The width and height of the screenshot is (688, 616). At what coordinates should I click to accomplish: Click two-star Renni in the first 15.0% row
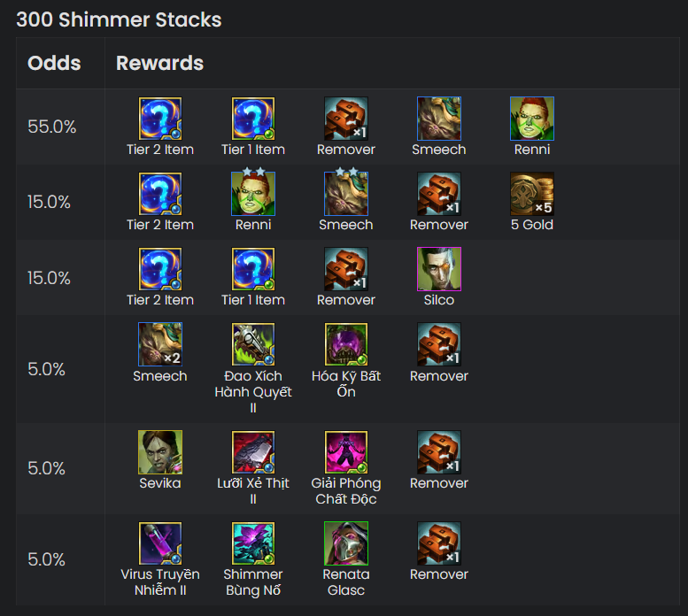coord(253,194)
